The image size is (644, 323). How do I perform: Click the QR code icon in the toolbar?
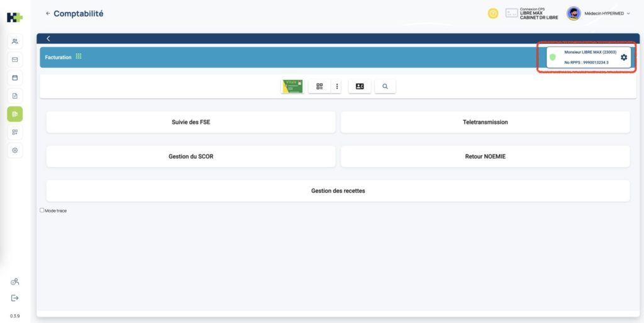[319, 87]
